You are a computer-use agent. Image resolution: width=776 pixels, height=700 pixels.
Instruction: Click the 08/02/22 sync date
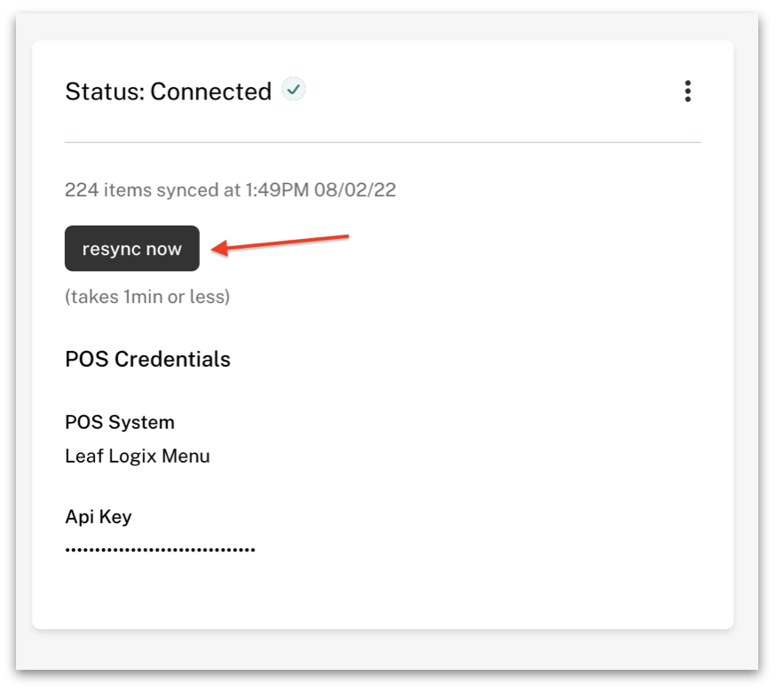[355, 189]
